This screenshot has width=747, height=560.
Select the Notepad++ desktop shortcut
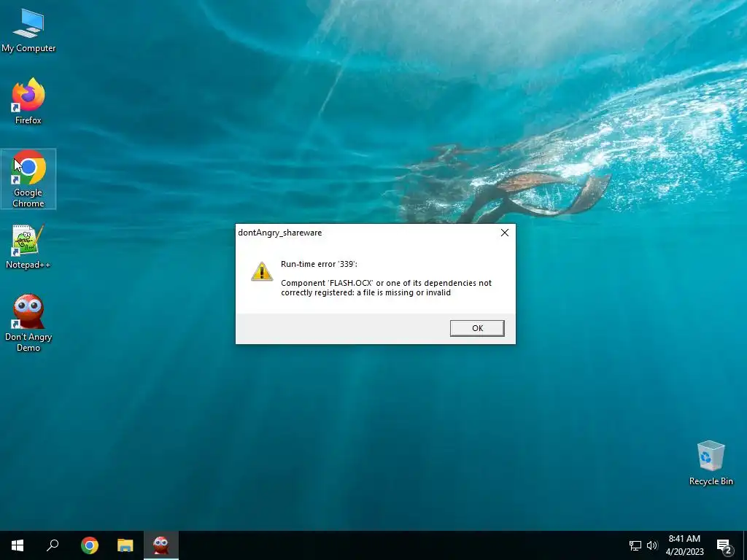[28, 246]
